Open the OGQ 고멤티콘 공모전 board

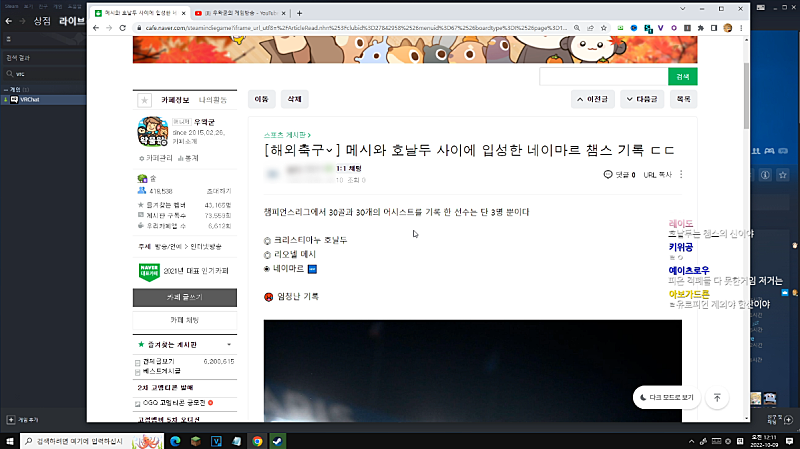click(x=173, y=403)
